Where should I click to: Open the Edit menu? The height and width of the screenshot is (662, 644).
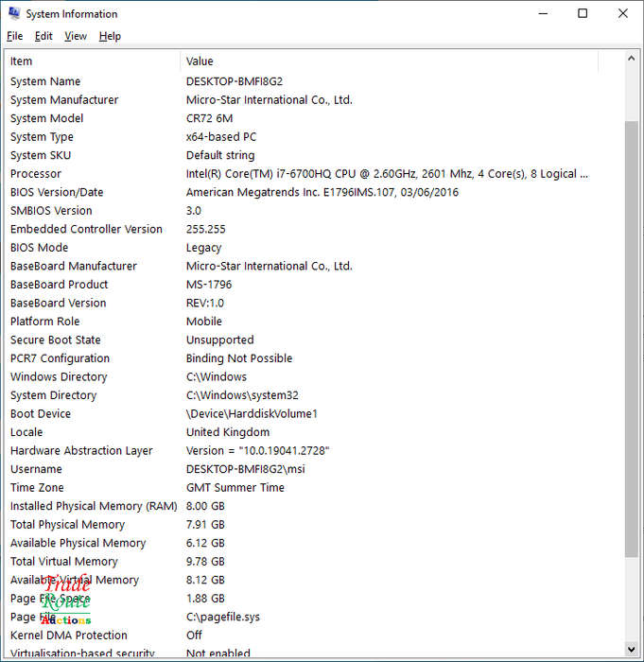coord(44,36)
